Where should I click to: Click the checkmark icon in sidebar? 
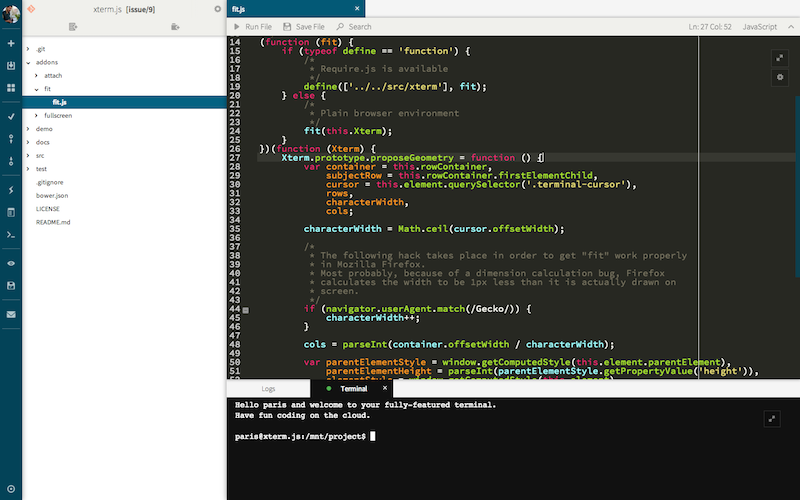pyautogui.click(x=11, y=117)
